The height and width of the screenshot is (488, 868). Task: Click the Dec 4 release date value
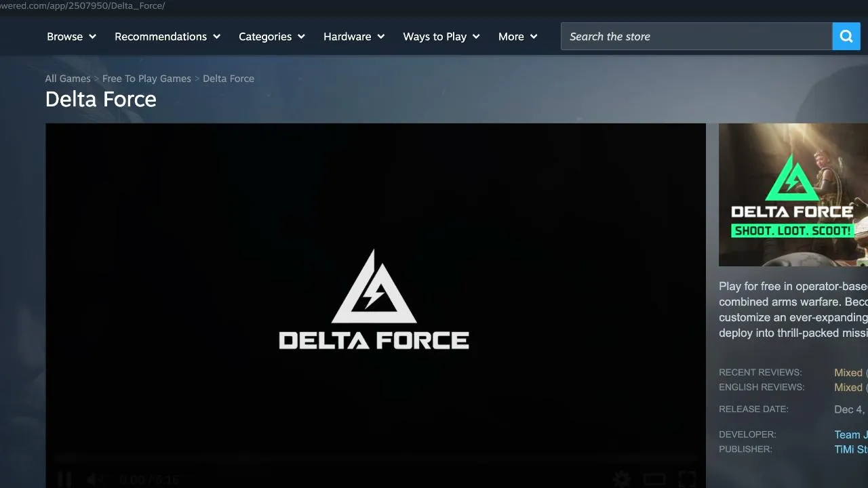(851, 409)
